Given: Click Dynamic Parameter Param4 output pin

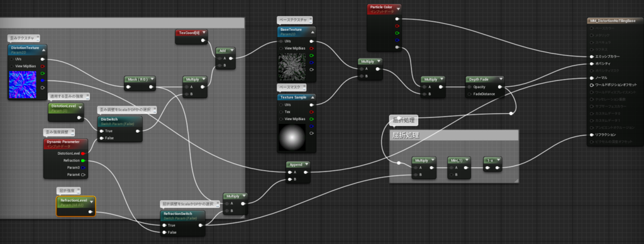Looking at the screenshot, I should pyautogui.click(x=84, y=175).
